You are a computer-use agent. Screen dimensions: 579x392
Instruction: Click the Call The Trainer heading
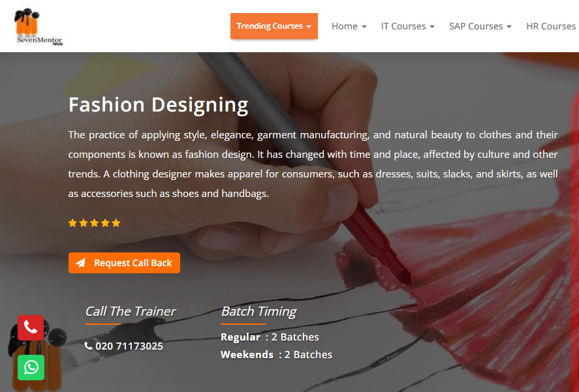coord(130,311)
